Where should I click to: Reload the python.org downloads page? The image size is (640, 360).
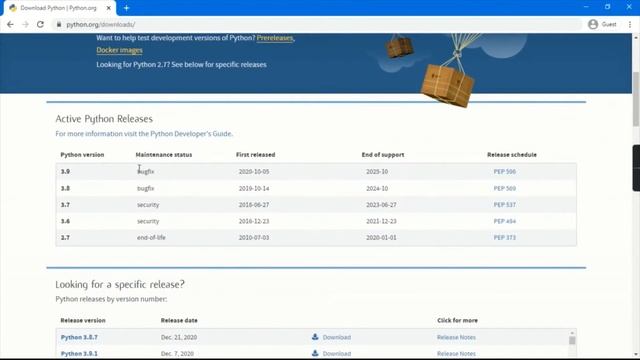(x=40, y=24)
